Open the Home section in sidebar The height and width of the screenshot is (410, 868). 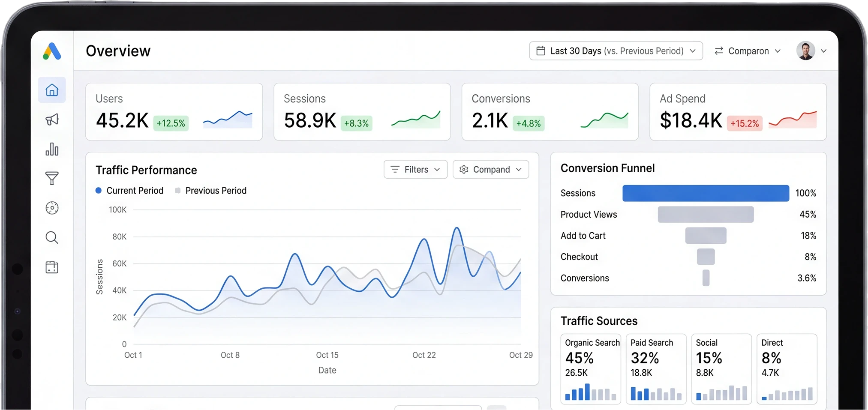pyautogui.click(x=52, y=90)
